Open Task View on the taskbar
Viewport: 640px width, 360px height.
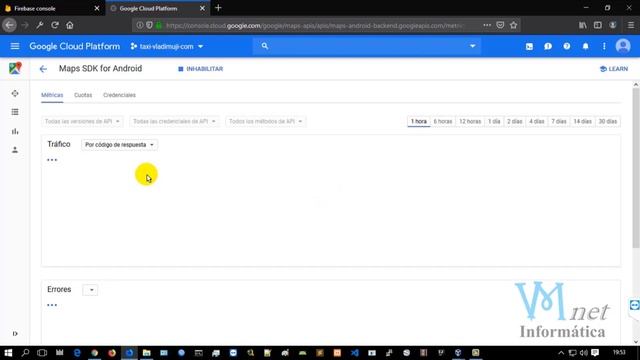pos(42,353)
